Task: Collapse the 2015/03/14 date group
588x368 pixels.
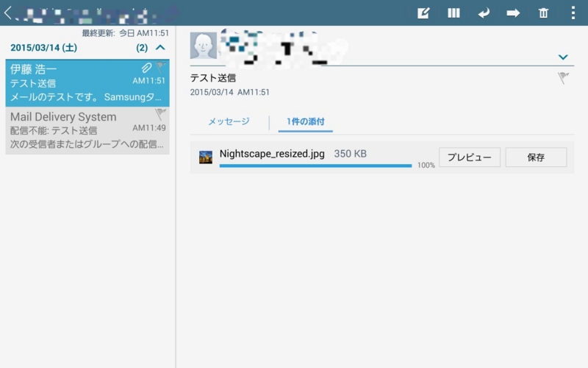Action: (160, 48)
